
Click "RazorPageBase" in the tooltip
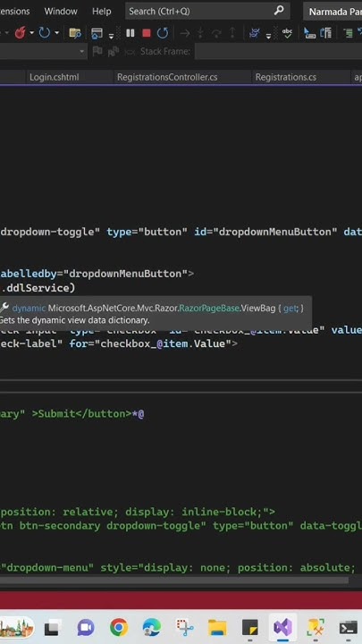[209, 308]
